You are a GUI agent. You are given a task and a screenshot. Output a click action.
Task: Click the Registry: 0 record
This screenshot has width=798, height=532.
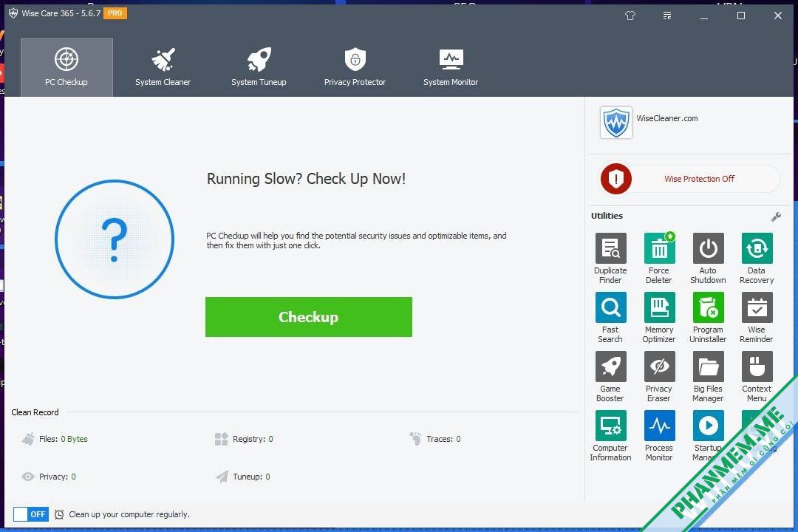point(244,439)
